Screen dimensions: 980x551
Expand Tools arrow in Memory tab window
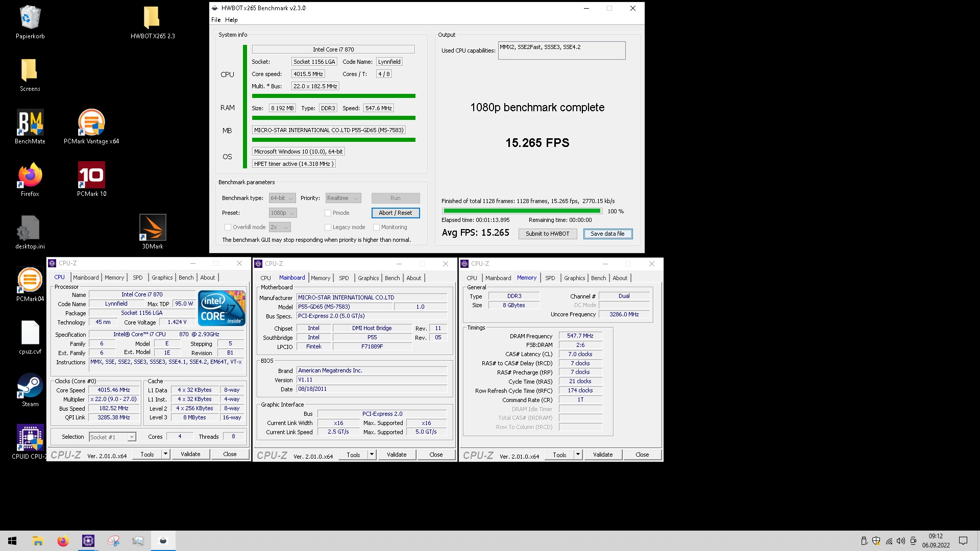click(x=578, y=455)
